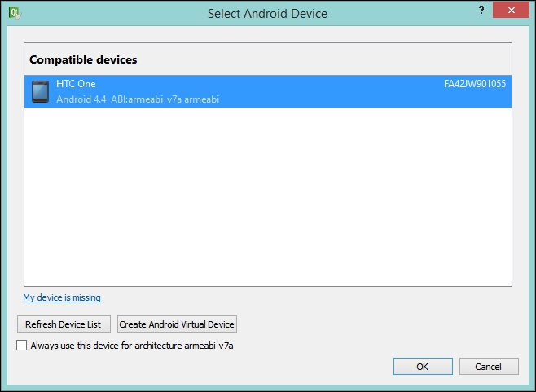Click Create Android Virtual Device button
Screen dimensions: 536x392
tap(177, 324)
